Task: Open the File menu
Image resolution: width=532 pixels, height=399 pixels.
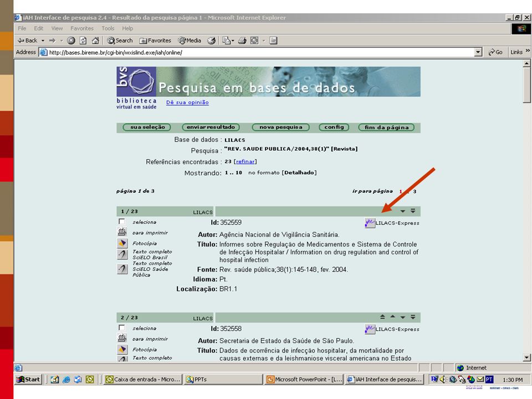Action: tap(22, 28)
